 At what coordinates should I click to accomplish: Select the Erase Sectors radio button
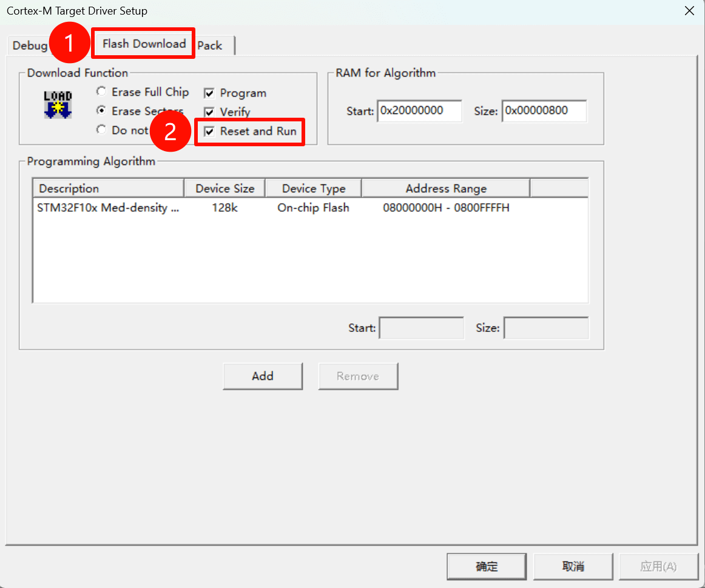101,111
